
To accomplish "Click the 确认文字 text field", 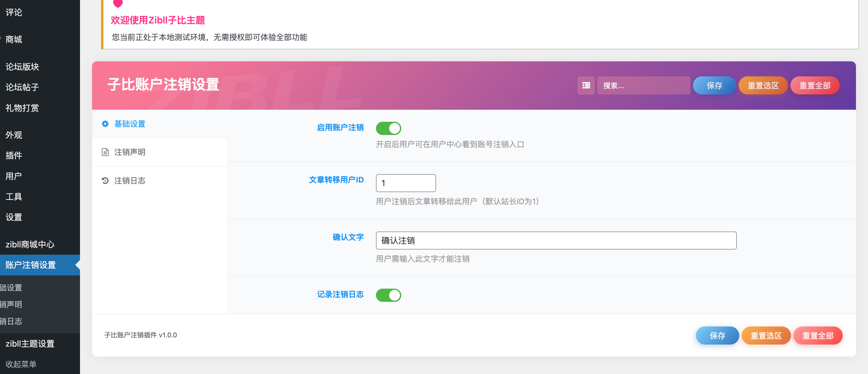I will click(556, 241).
